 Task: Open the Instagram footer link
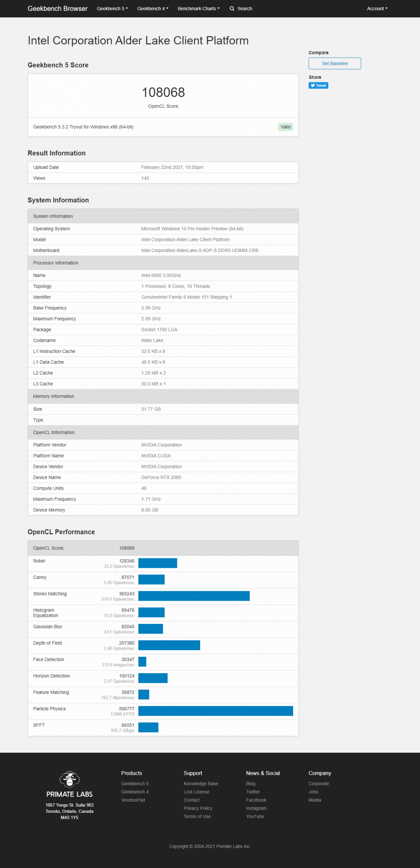pos(256,808)
